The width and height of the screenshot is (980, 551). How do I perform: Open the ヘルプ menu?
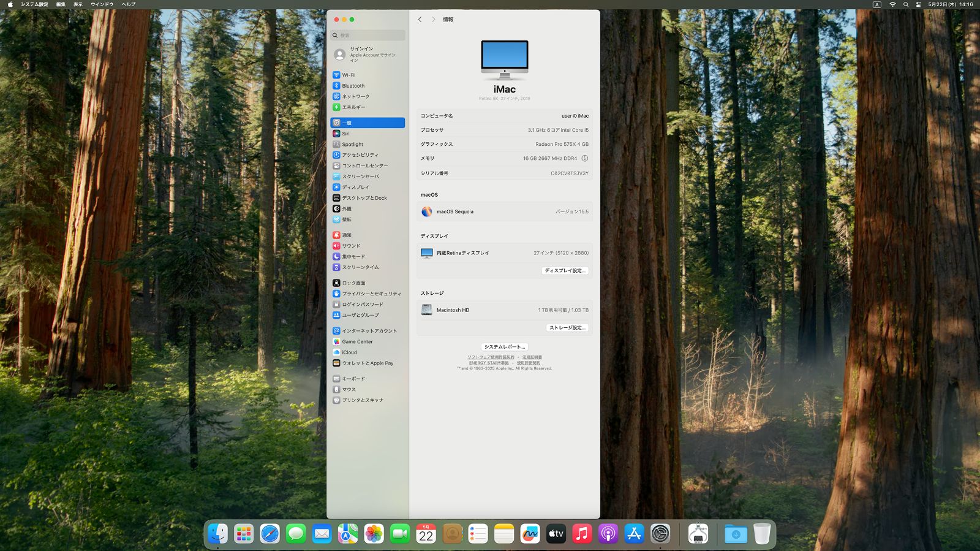[129, 4]
